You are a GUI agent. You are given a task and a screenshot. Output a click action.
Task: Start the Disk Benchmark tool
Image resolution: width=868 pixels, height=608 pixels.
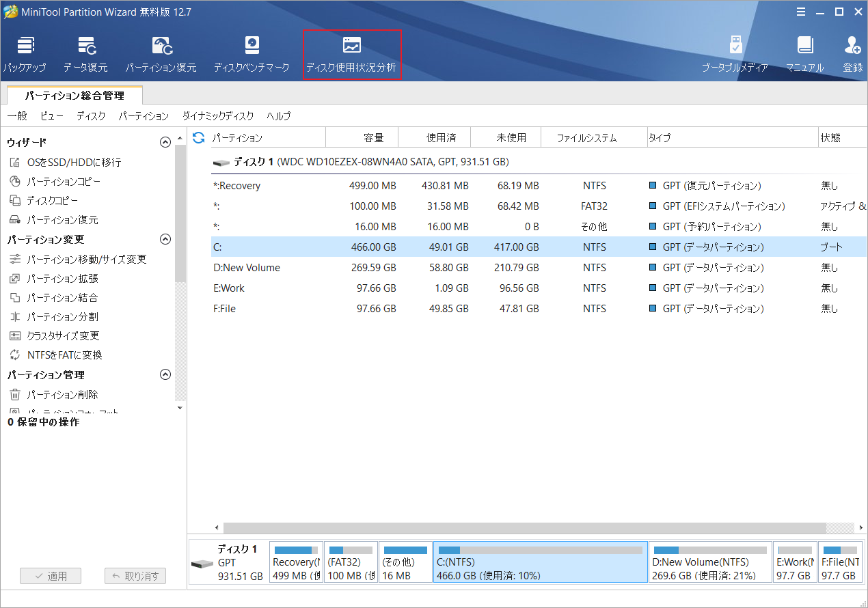click(x=252, y=53)
